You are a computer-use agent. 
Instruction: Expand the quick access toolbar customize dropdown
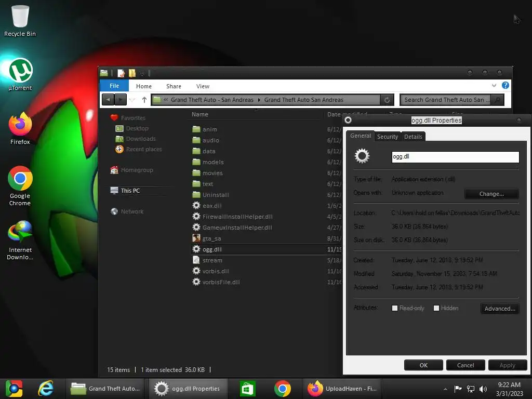pos(142,74)
